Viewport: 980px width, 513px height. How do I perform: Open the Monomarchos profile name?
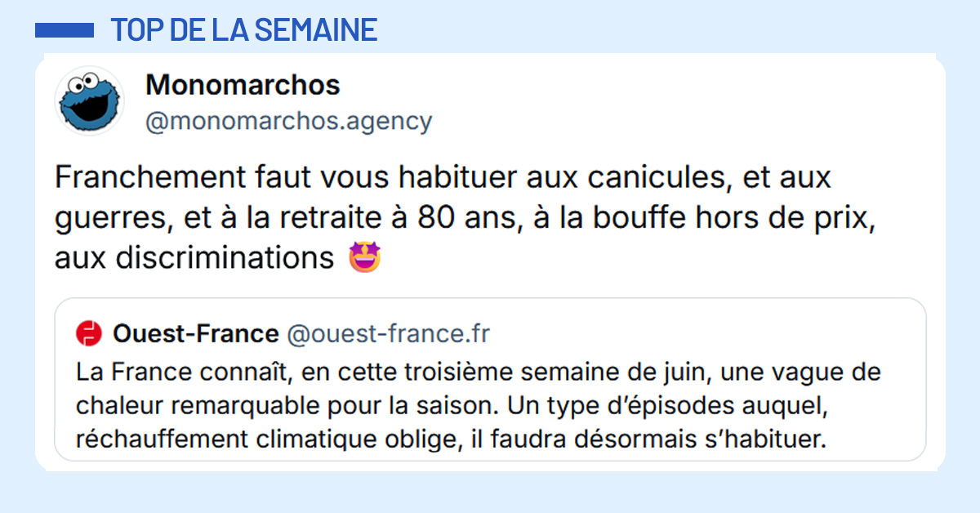(x=243, y=84)
